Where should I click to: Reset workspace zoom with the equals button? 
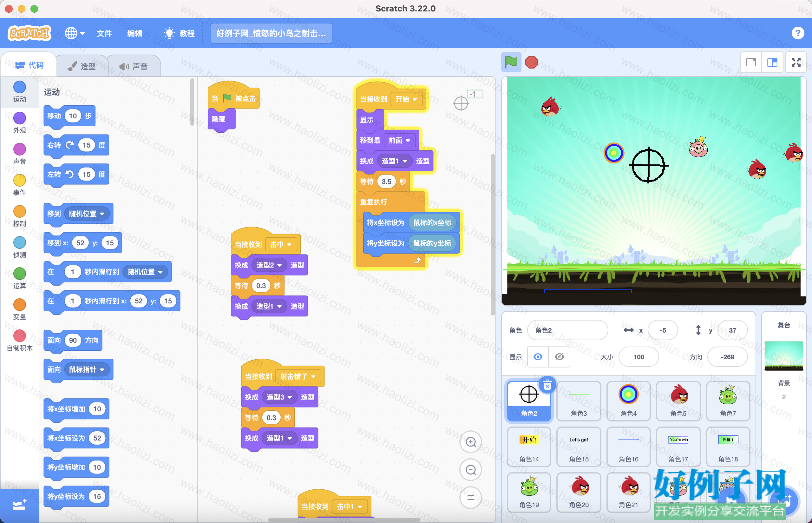471,498
